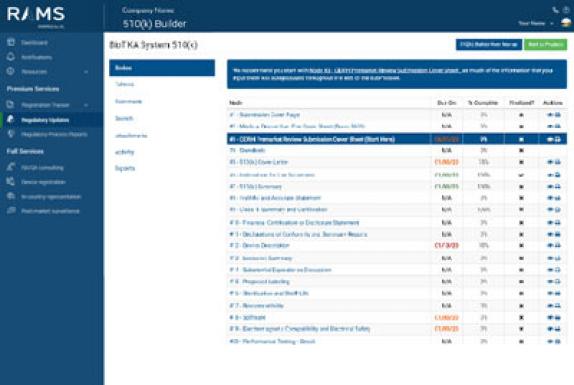Click the eye icon for the Software row

click(550, 317)
